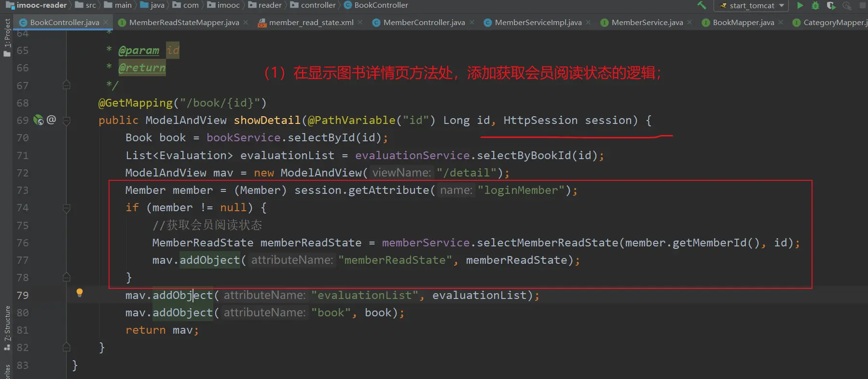Click the src folder breadcrumb
Screen dimensions: 868x379
point(86,5)
